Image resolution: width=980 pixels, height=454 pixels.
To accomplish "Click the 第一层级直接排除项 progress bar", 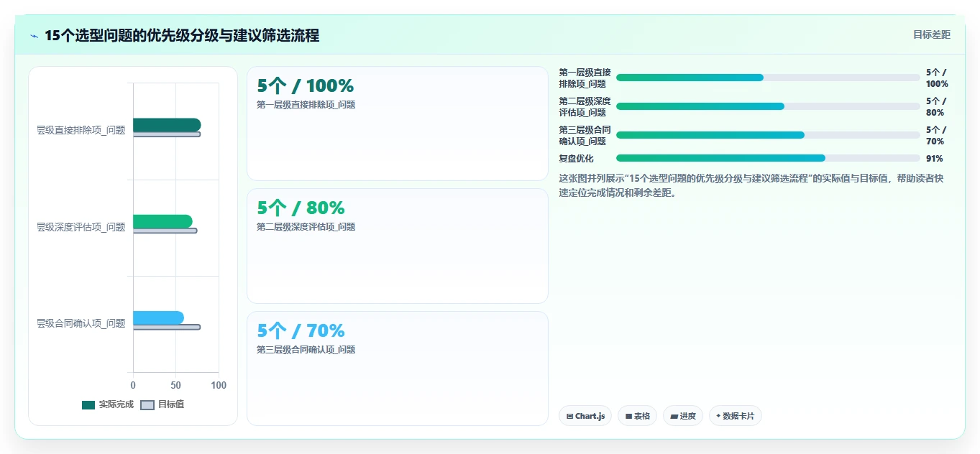I will (768, 78).
